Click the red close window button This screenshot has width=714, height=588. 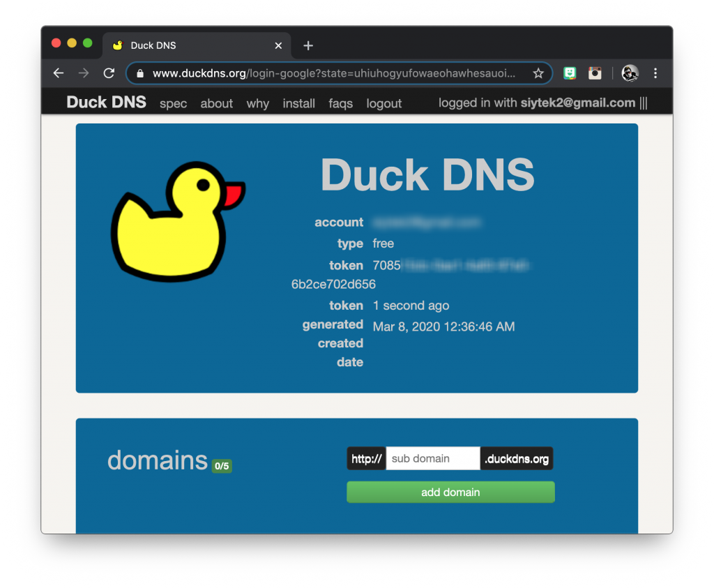[x=56, y=43]
